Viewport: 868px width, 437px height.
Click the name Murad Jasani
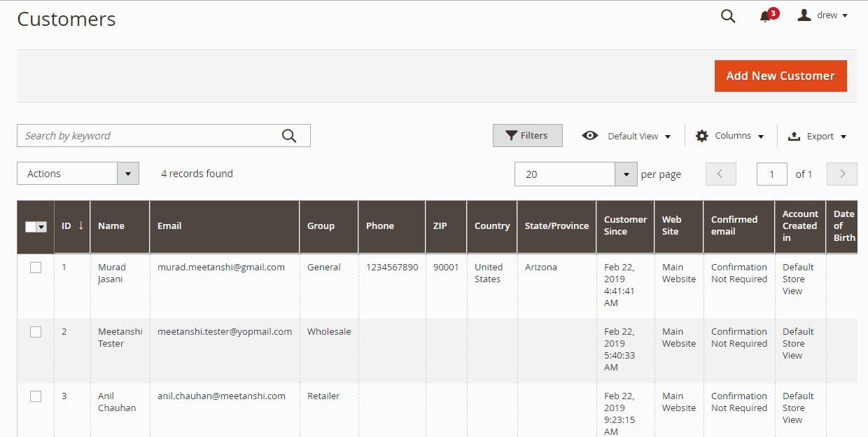(112, 273)
